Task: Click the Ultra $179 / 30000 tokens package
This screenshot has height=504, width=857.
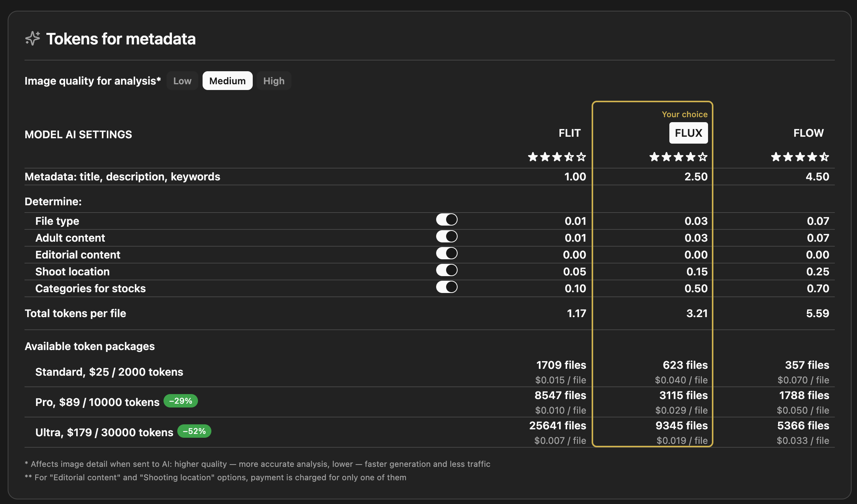Action: point(104,432)
